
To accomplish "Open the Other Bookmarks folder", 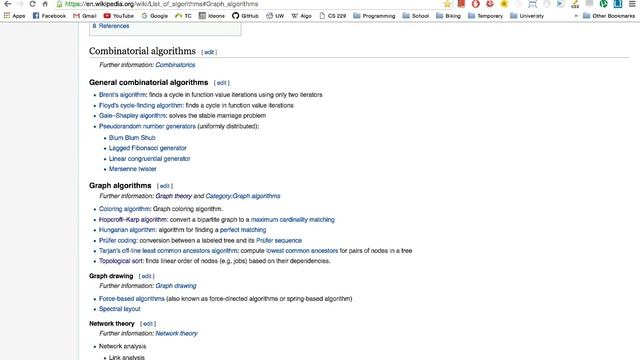I will coord(609,16).
